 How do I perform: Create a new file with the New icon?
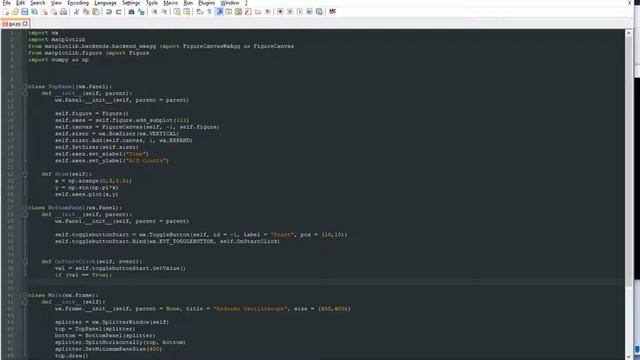(6, 12)
